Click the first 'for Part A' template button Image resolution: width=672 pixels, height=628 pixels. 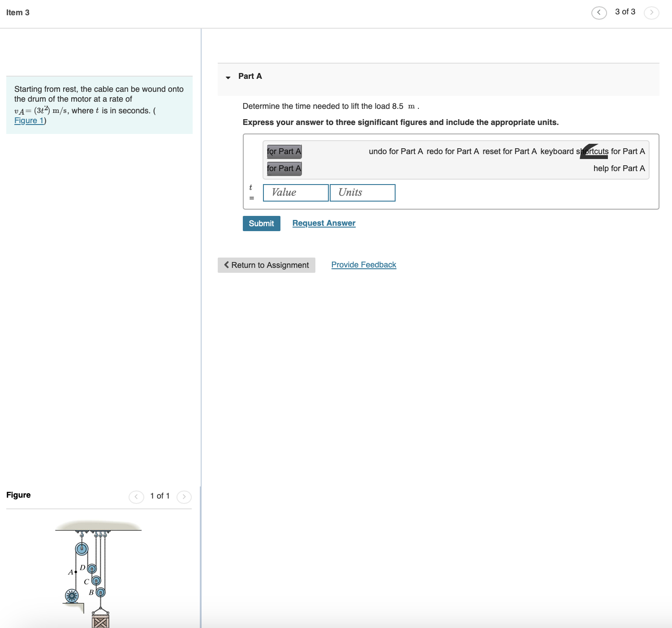pos(284,151)
